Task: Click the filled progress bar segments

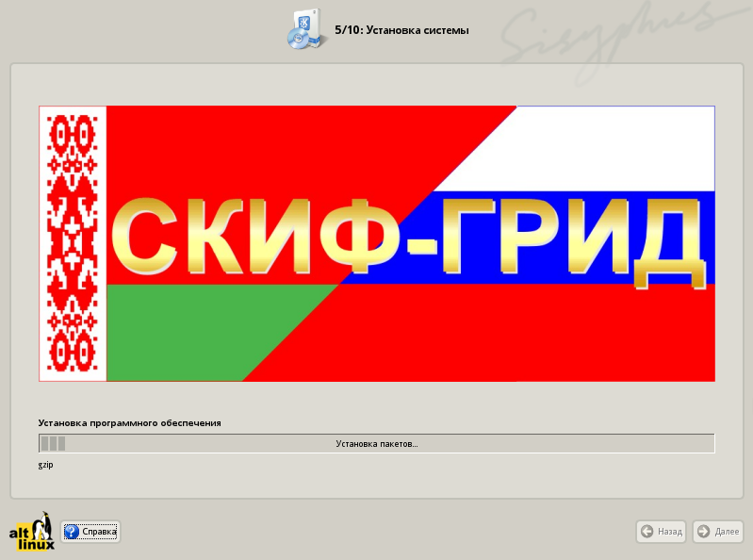Action: coord(53,443)
